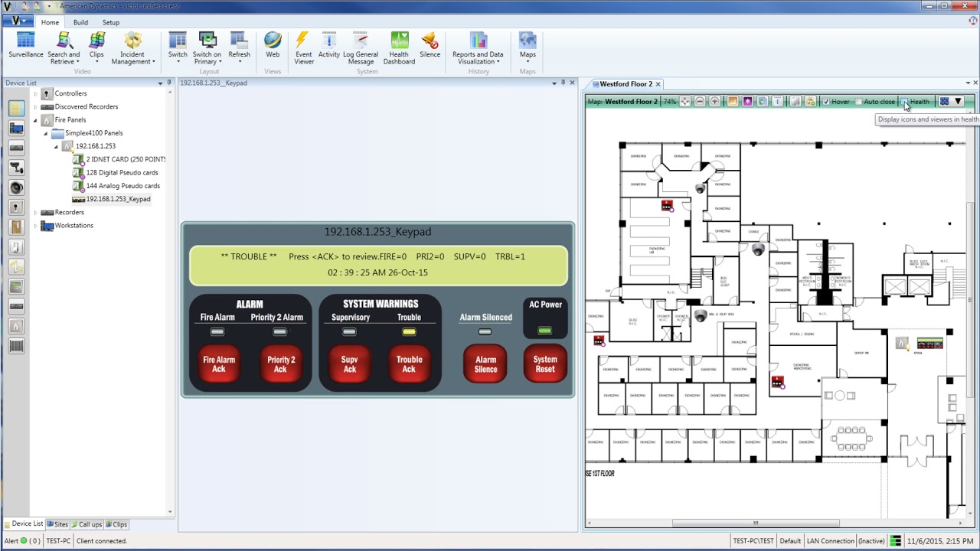Viewport: 980px width, 551px height.
Task: Filter device list by doors
Action: [x=16, y=227]
